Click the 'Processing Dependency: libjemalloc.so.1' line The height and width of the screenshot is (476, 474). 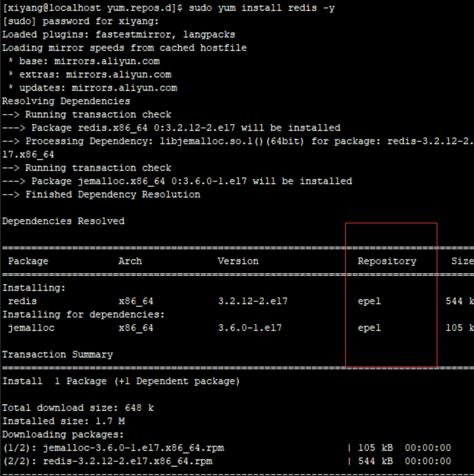[237, 141]
